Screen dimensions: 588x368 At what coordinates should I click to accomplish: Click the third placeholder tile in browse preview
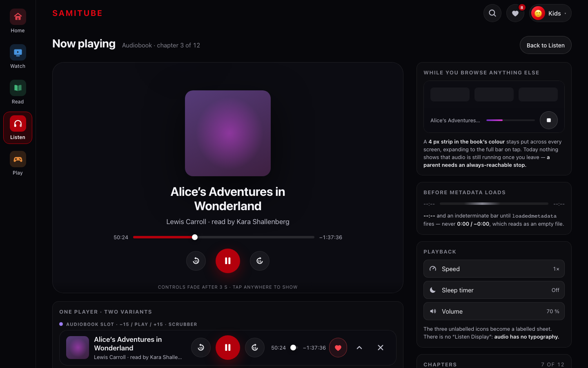click(538, 94)
